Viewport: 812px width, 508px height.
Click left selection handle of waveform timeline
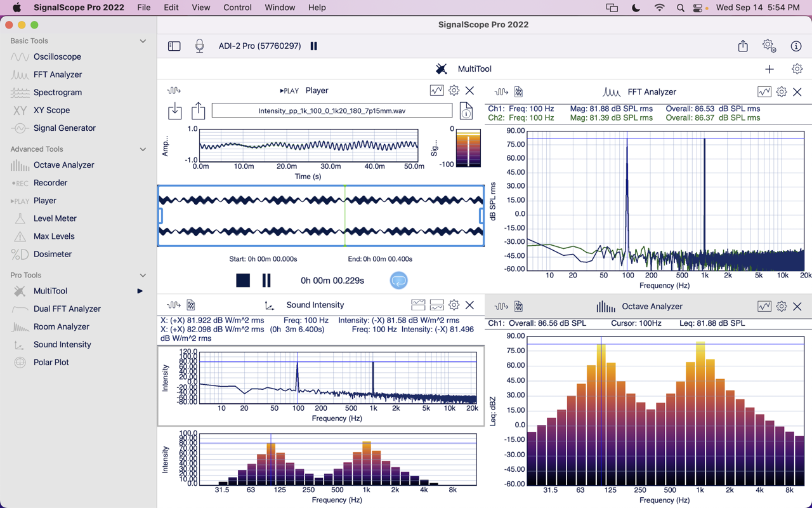pyautogui.click(x=160, y=216)
